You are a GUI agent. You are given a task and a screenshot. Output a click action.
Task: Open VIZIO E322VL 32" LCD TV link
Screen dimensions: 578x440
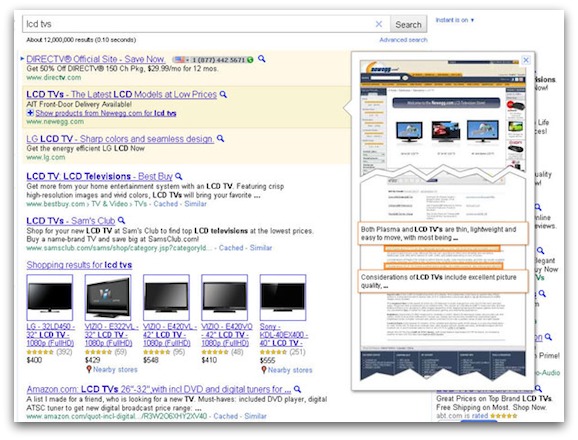[111, 335]
